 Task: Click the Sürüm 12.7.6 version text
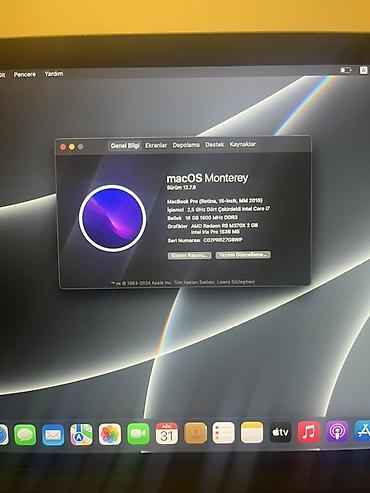click(181, 188)
